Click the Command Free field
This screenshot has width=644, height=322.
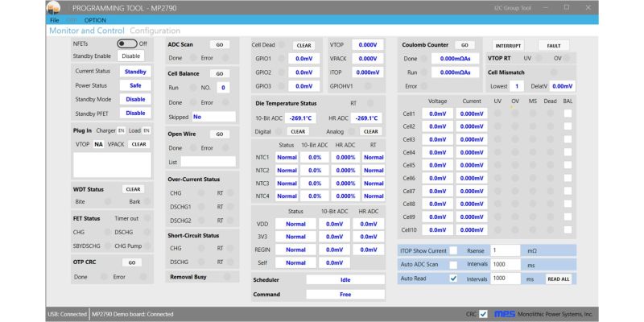pos(345,295)
